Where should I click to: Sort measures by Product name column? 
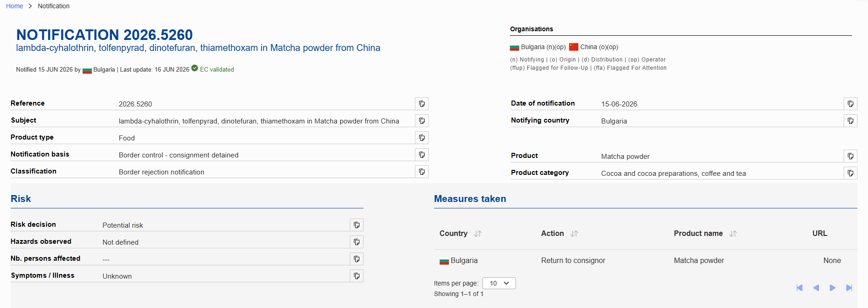coord(733,234)
